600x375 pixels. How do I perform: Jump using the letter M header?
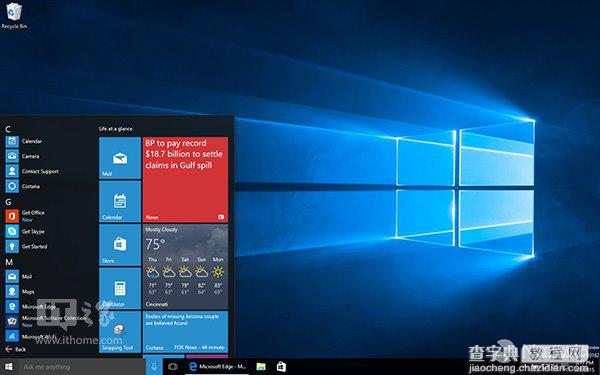point(9,262)
